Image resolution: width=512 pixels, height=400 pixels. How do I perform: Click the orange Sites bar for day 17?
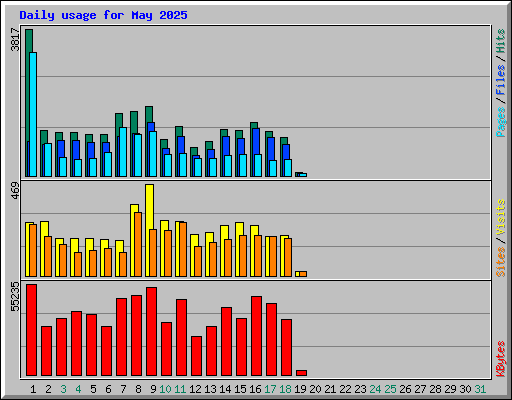[273, 256]
